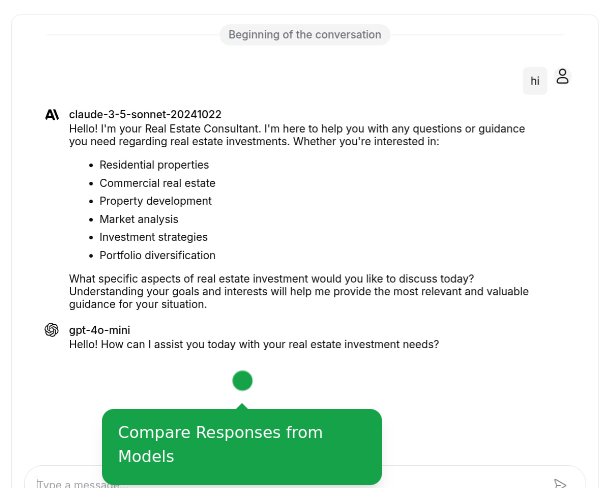The height and width of the screenshot is (488, 605).
Task: Click the 'Property development' bullet
Action: 155,201
